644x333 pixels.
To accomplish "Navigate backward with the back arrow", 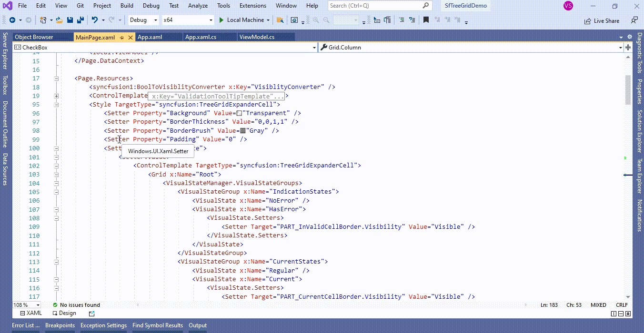I will click(12, 20).
